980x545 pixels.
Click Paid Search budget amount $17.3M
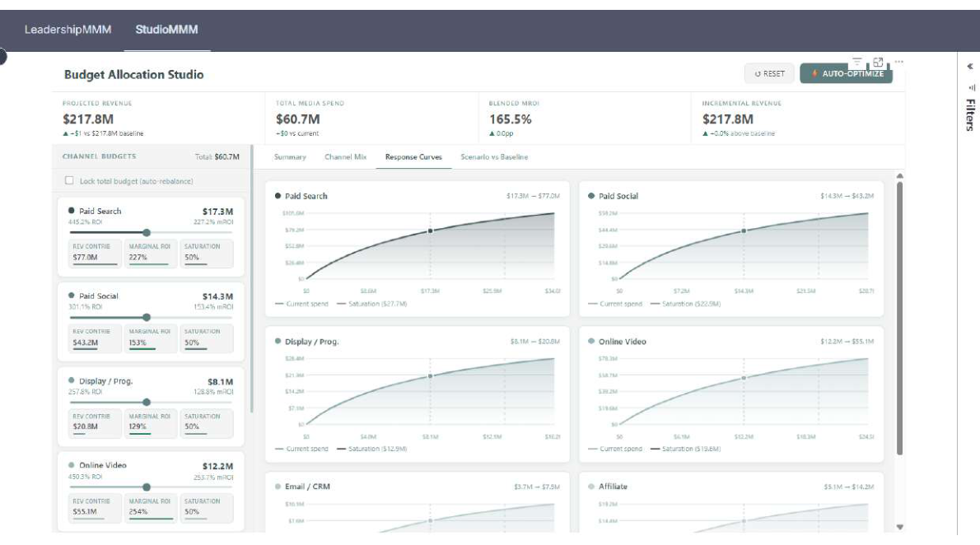217,212
